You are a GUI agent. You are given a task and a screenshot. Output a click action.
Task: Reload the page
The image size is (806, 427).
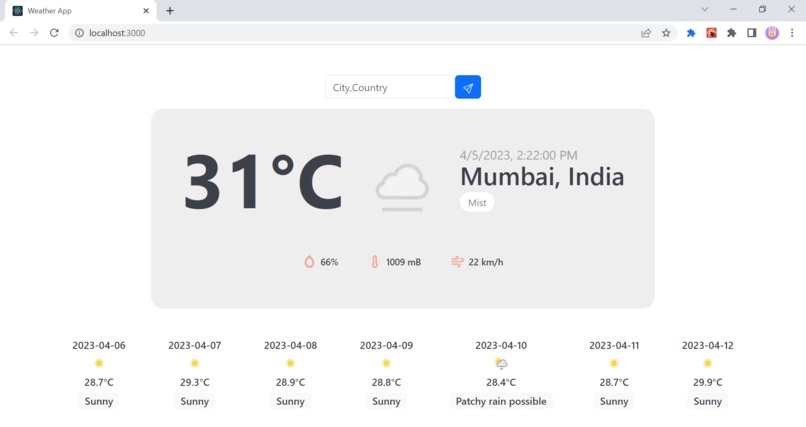[54, 33]
